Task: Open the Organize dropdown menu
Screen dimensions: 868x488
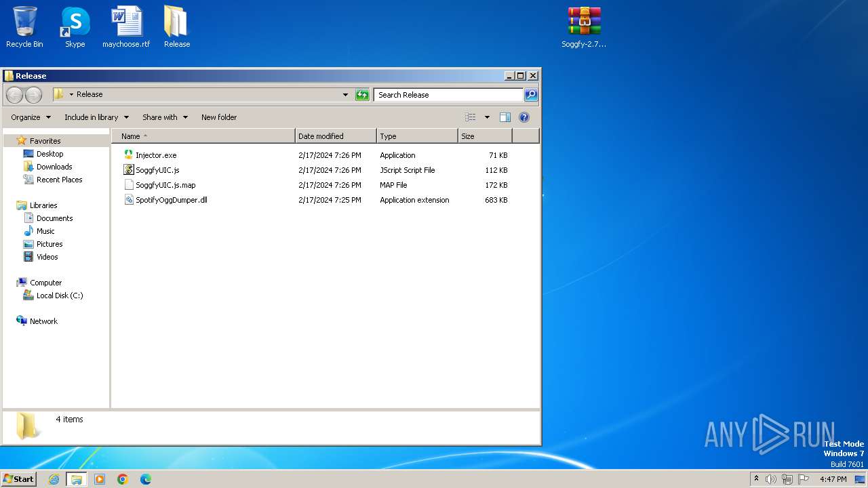Action: click(x=31, y=117)
